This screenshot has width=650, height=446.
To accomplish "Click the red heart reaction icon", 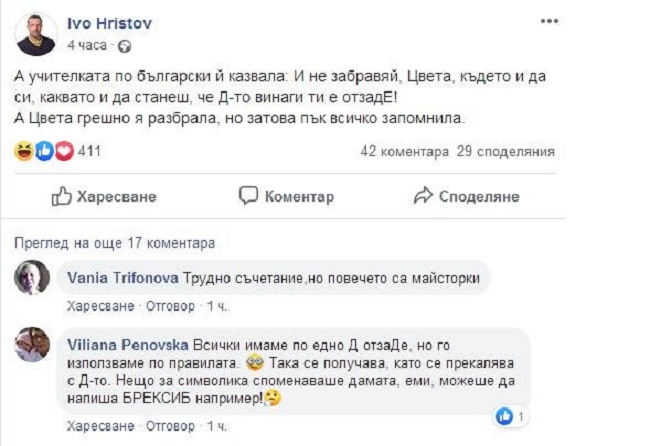I will (x=64, y=151).
